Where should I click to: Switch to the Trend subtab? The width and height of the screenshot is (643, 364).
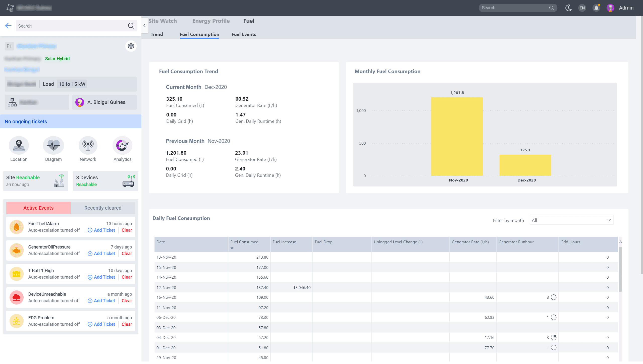pyautogui.click(x=157, y=34)
